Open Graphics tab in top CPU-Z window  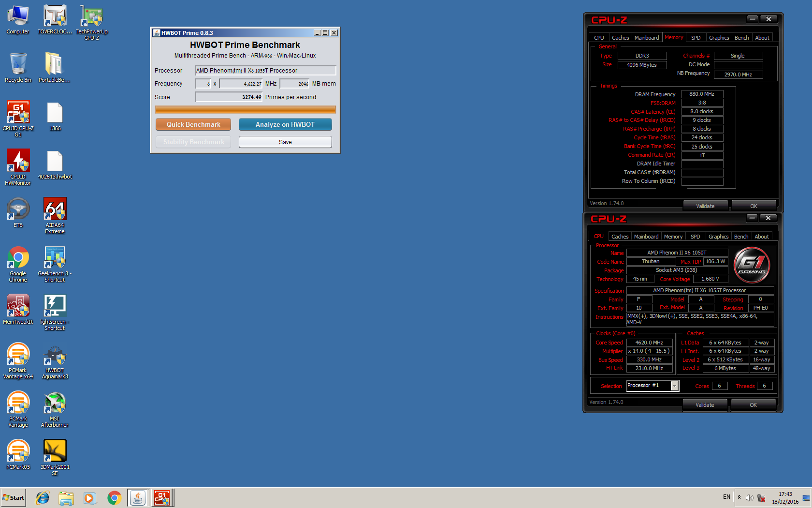point(719,38)
